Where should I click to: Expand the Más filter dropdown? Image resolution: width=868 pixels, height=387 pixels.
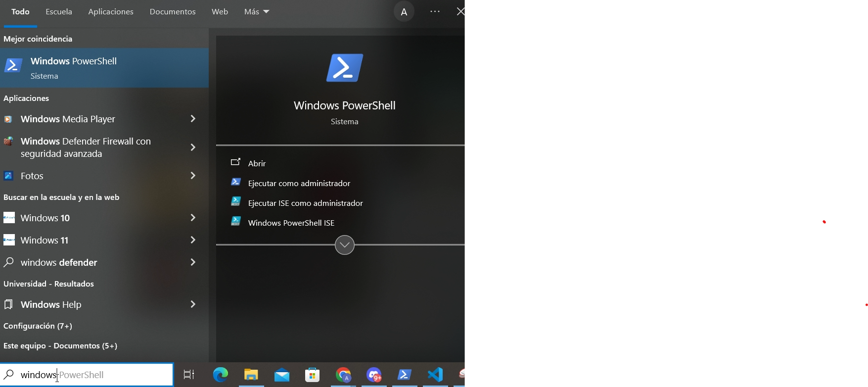[257, 11]
